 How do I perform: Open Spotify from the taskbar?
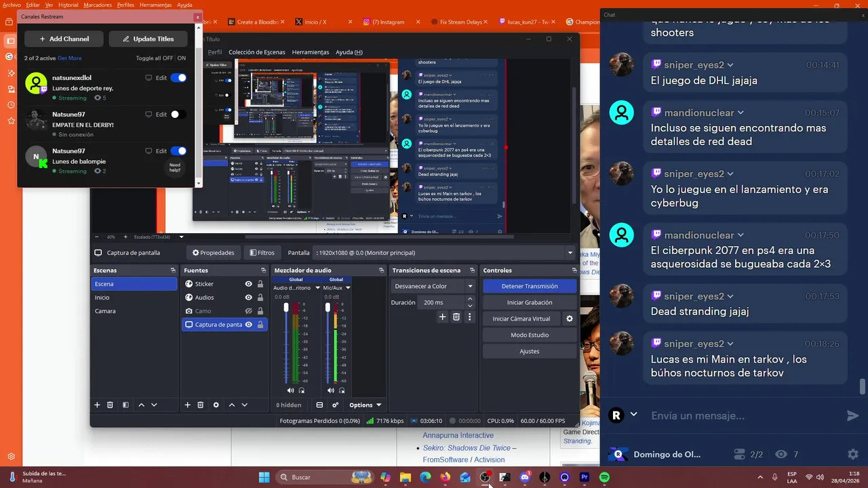[x=604, y=477]
